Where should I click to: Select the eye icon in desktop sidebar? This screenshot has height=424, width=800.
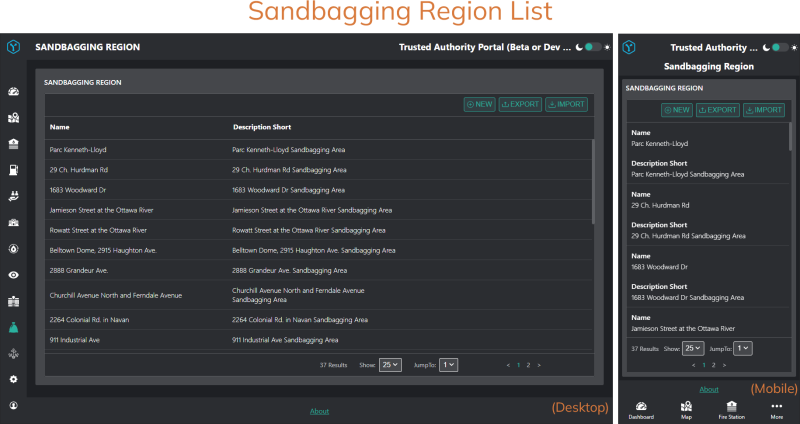coord(13,275)
